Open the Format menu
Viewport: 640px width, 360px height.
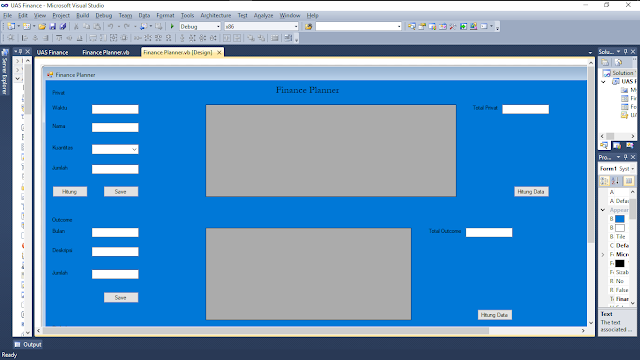165,16
